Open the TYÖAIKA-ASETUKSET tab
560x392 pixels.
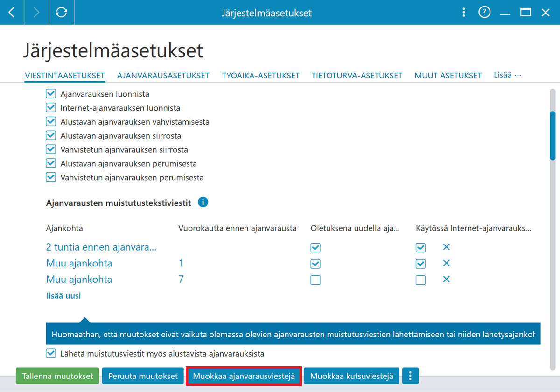click(261, 76)
